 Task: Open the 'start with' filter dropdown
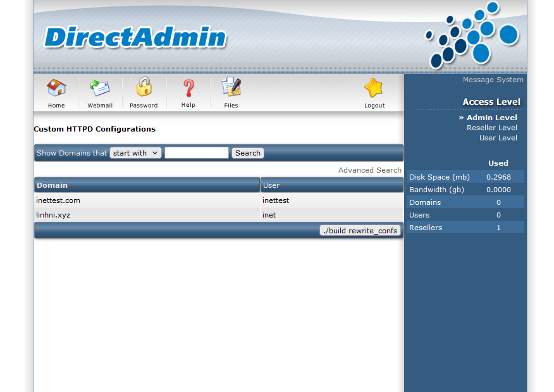pyautogui.click(x=136, y=153)
